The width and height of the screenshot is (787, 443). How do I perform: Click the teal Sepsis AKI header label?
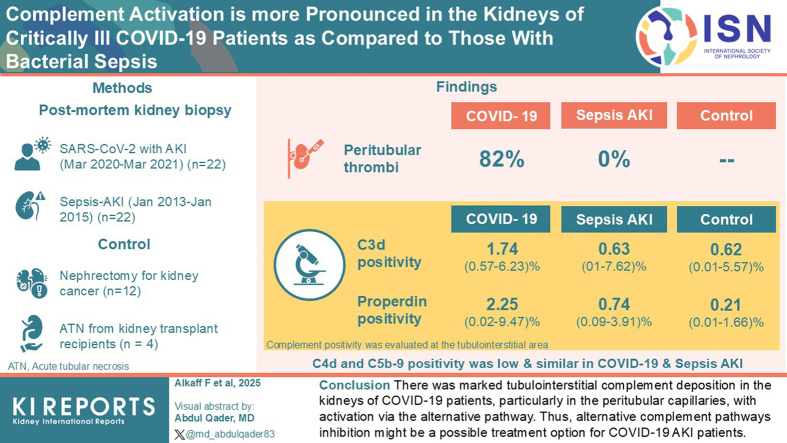(614, 219)
